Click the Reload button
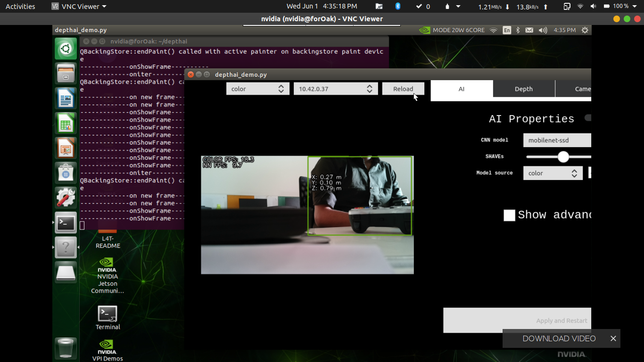Screen dimensions: 644x362 pyautogui.click(x=403, y=89)
